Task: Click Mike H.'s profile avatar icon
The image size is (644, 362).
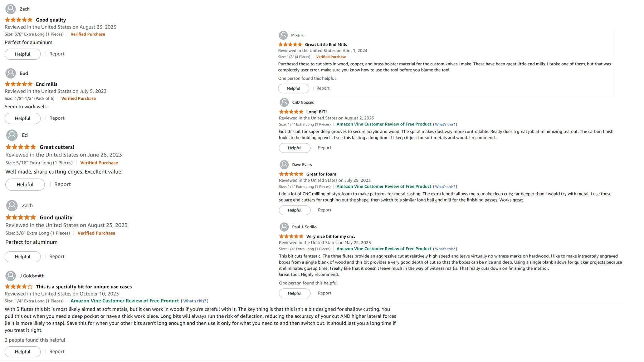Action: point(283,35)
